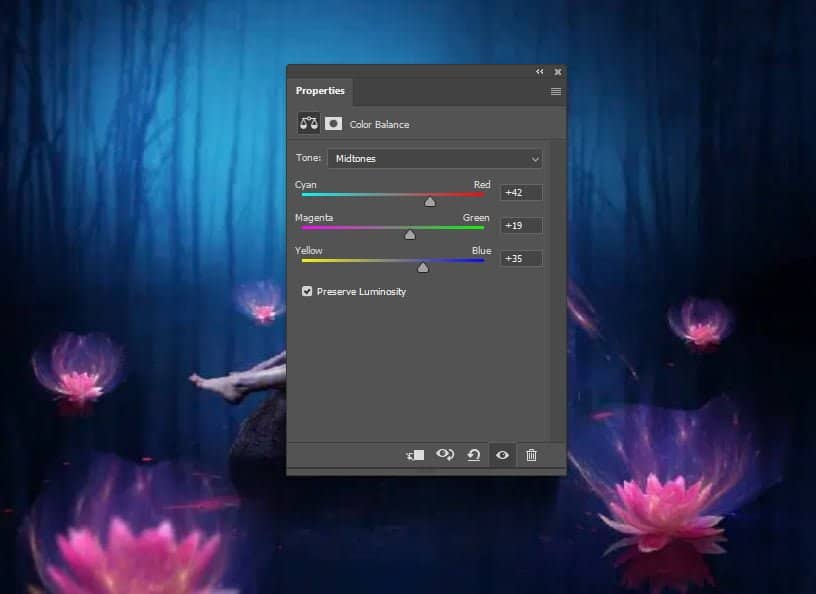This screenshot has height=594, width=816.
Task: Switch to the Properties tab
Action: click(320, 91)
